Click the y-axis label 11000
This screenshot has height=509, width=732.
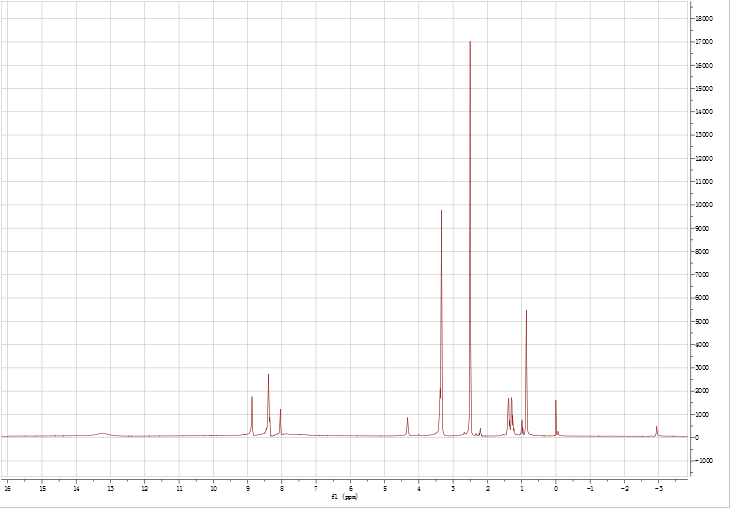coord(704,182)
